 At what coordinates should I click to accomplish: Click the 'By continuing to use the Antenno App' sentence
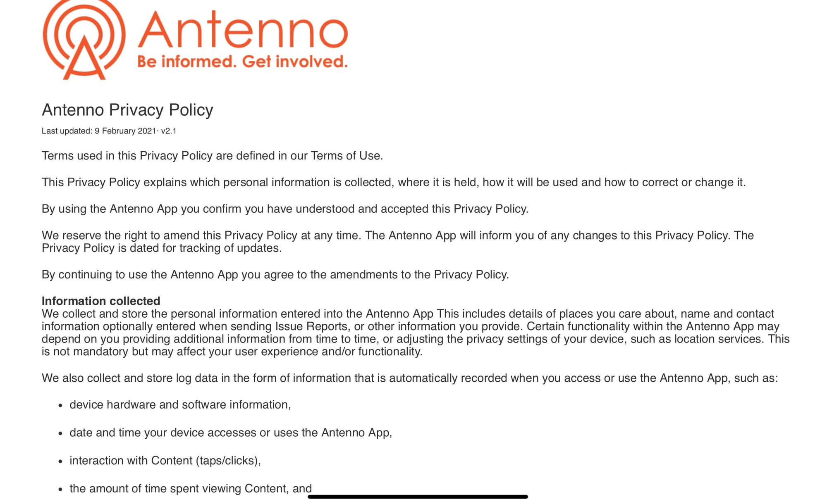coord(275,275)
